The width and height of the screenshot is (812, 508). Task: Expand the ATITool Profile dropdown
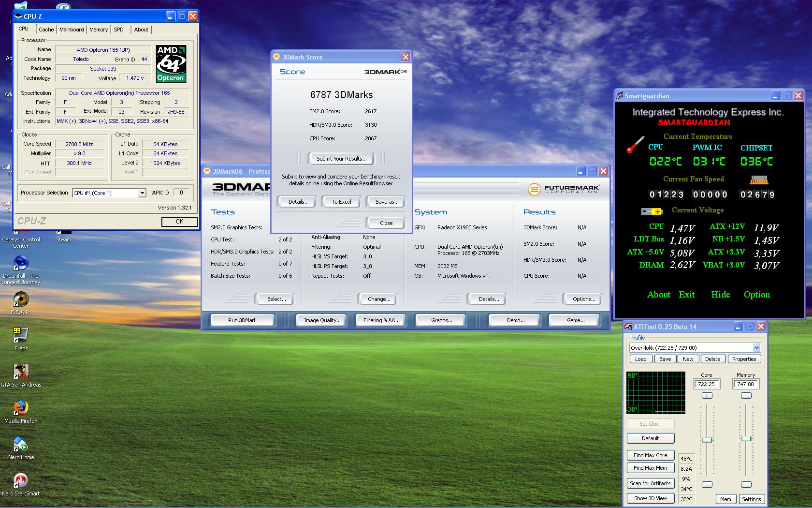click(756, 348)
